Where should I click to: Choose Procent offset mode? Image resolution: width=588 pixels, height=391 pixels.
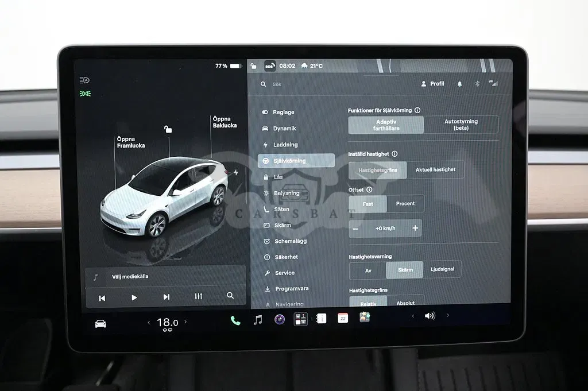(405, 204)
